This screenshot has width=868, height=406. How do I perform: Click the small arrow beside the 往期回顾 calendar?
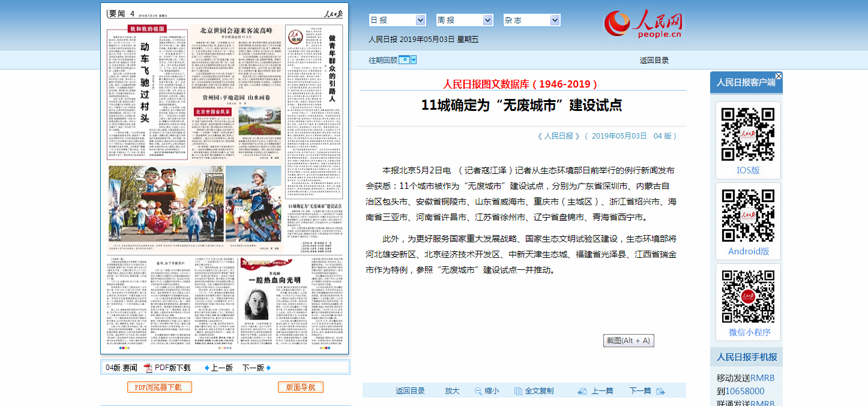414,60
